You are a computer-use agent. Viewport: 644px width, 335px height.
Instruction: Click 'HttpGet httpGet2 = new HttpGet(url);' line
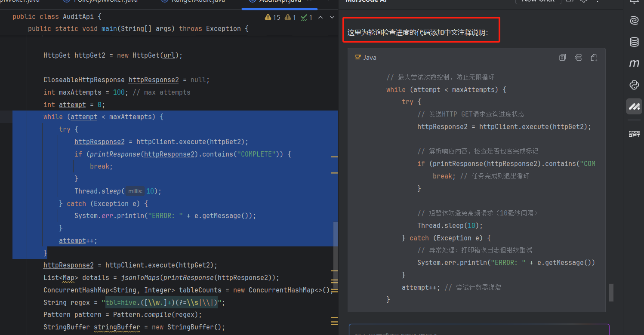pyautogui.click(x=113, y=55)
